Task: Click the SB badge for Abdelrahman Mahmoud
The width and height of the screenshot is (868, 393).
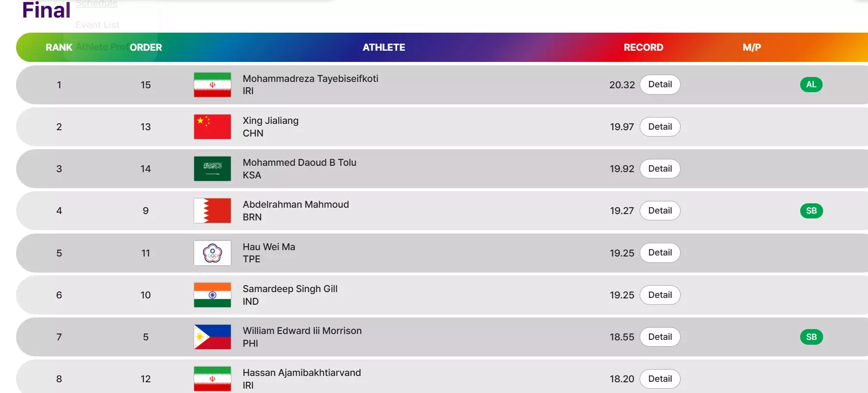Action: pos(811,211)
